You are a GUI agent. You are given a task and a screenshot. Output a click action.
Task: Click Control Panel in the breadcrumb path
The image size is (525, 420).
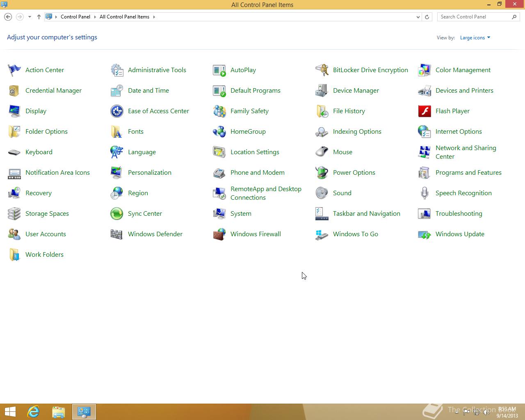(75, 17)
